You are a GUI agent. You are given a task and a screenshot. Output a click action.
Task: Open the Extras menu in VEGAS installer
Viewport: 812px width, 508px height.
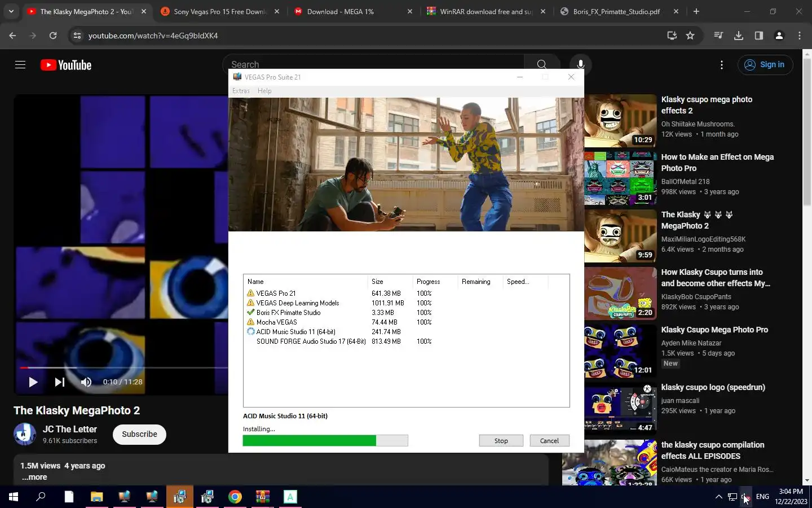point(241,91)
